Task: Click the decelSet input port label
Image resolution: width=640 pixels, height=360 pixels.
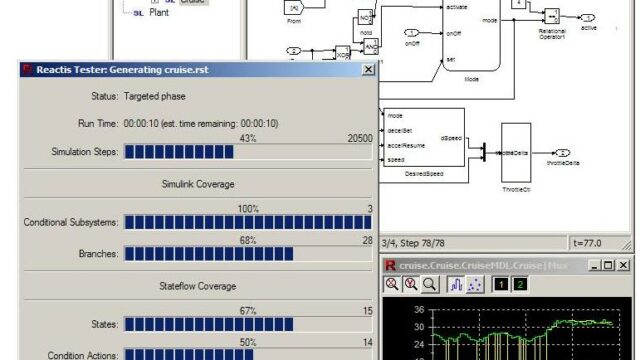Action: pos(400,131)
